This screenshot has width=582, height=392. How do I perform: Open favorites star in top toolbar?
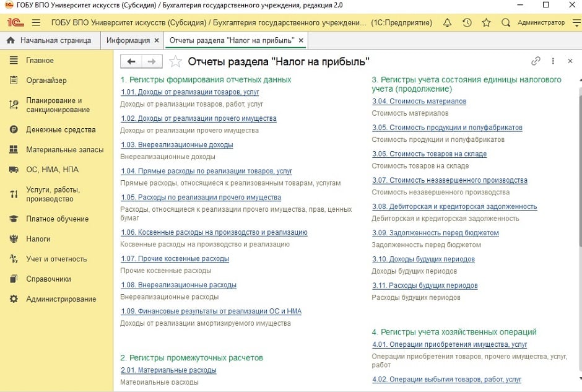tap(486, 23)
